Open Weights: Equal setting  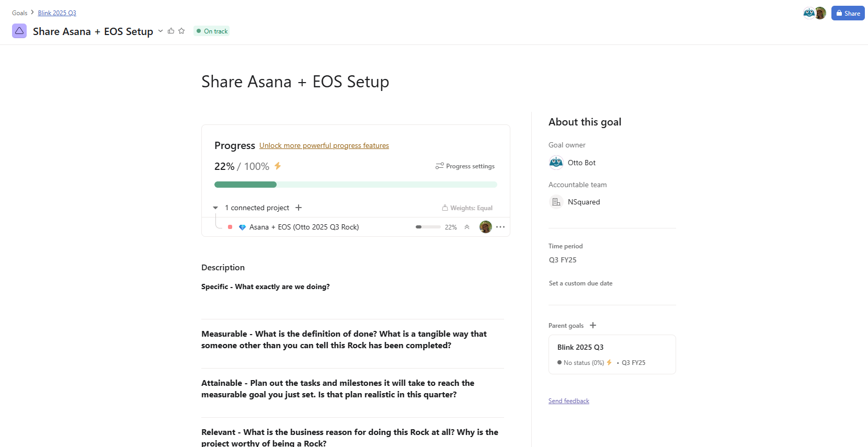(x=467, y=208)
